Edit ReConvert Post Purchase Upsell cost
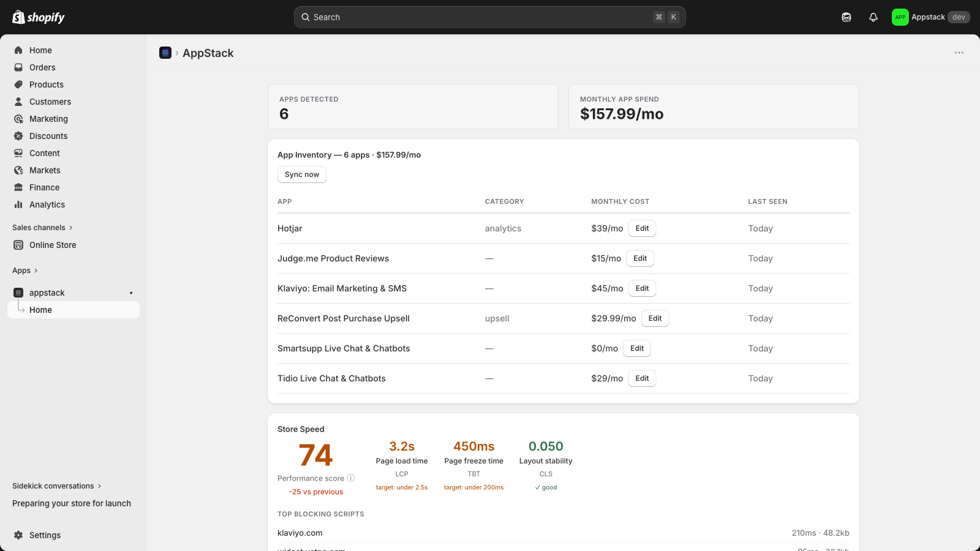This screenshot has height=551, width=980. (655, 318)
